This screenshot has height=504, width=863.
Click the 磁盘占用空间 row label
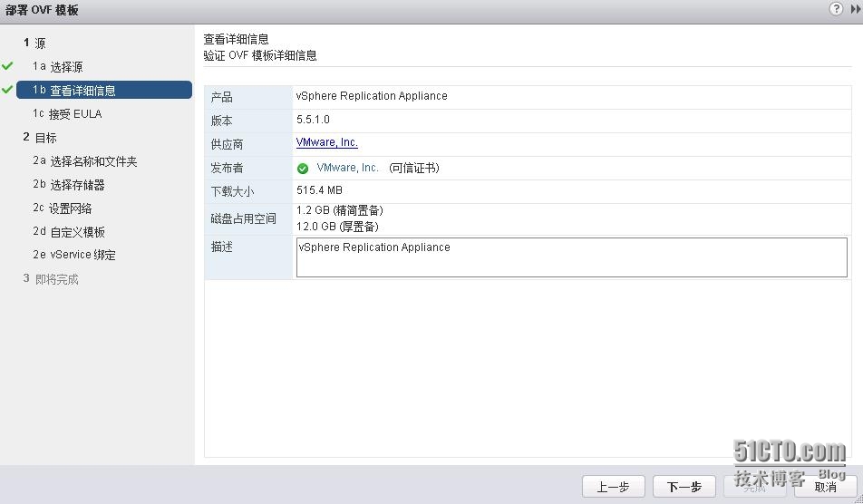point(243,219)
